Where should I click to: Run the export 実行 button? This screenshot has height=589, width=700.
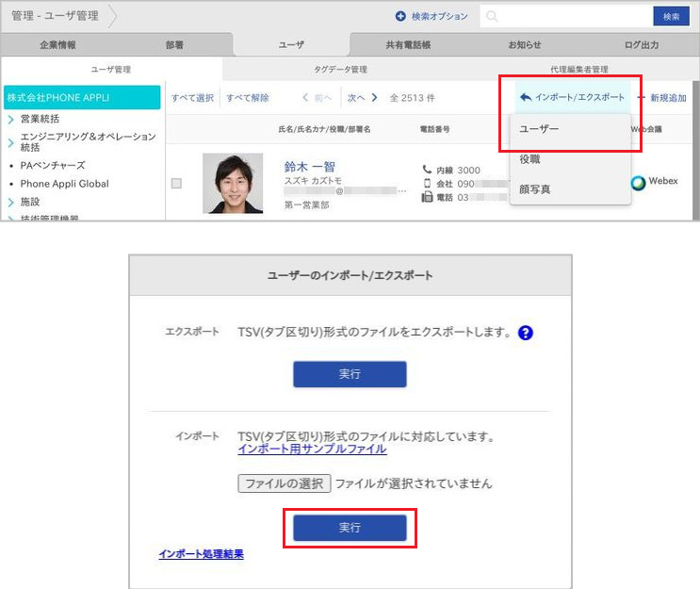click(x=350, y=374)
